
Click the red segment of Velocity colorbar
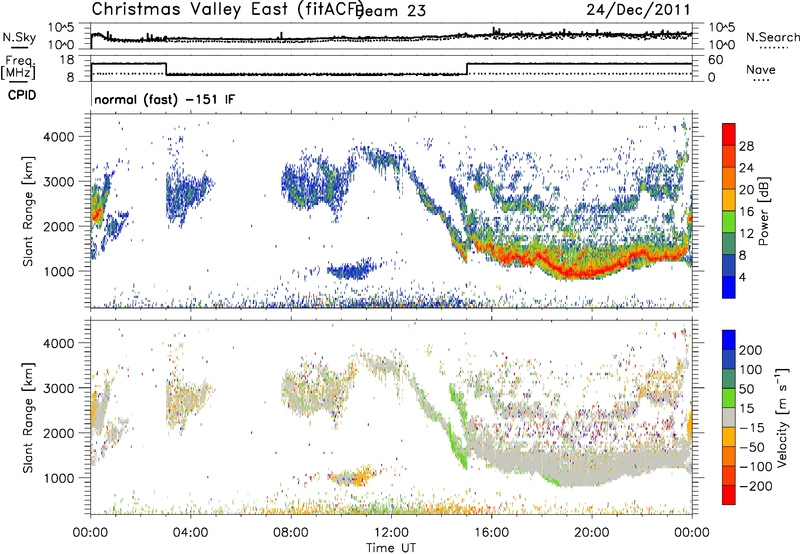729,495
